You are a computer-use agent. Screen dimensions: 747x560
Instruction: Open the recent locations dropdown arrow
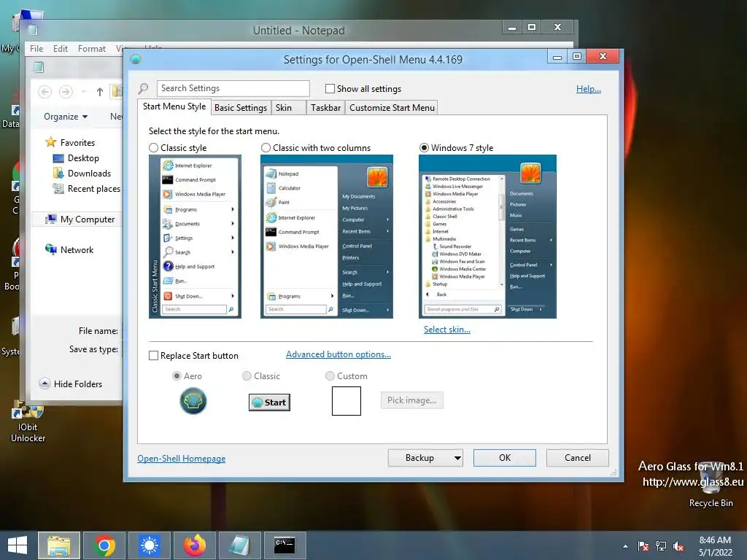(x=83, y=91)
